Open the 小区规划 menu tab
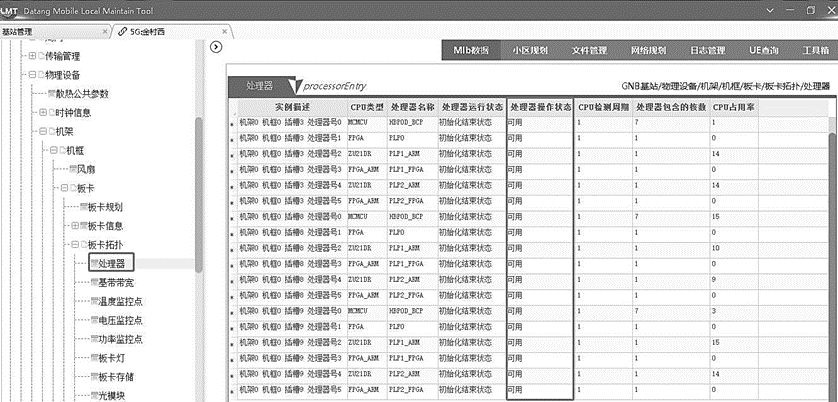Screen dimensions: 838x402 pos(530,50)
